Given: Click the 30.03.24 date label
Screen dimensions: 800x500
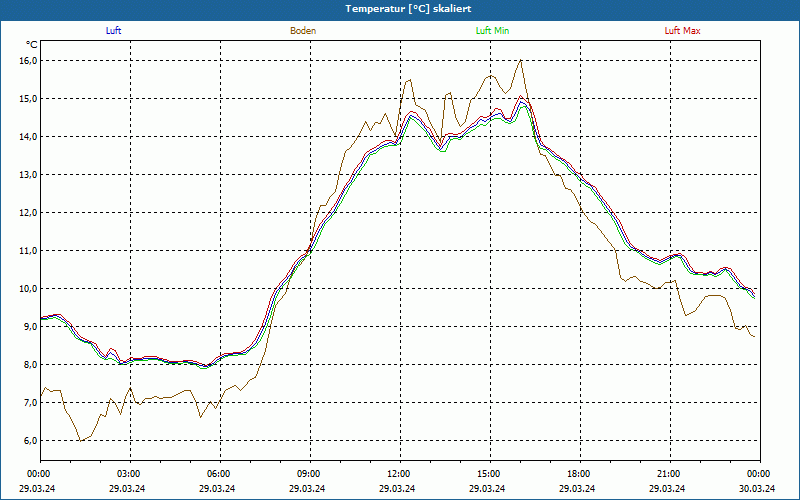Looking at the screenshot, I should tap(757, 488).
